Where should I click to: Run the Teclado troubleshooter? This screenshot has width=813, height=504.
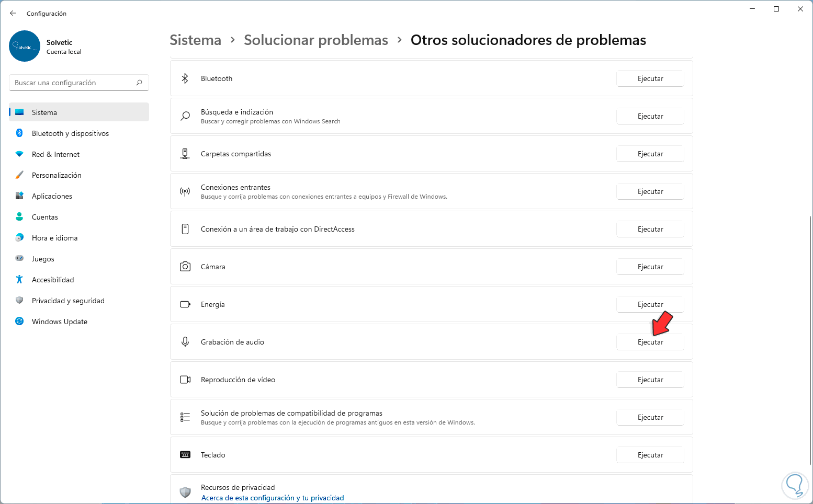tap(650, 455)
